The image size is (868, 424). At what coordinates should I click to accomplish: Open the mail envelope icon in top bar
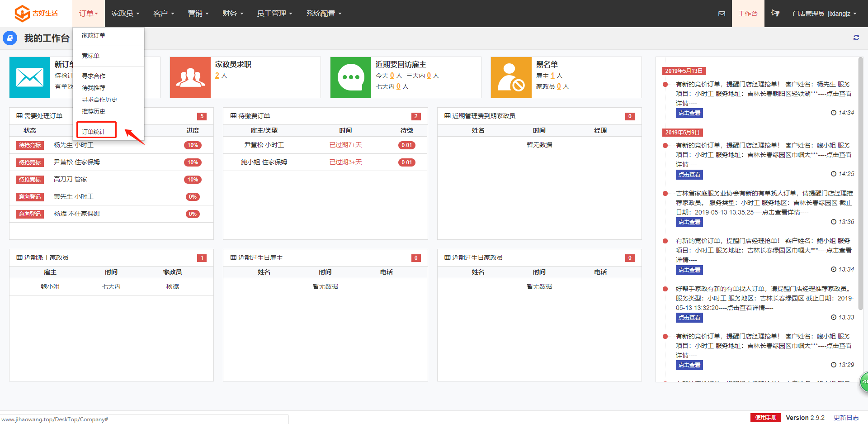722,14
